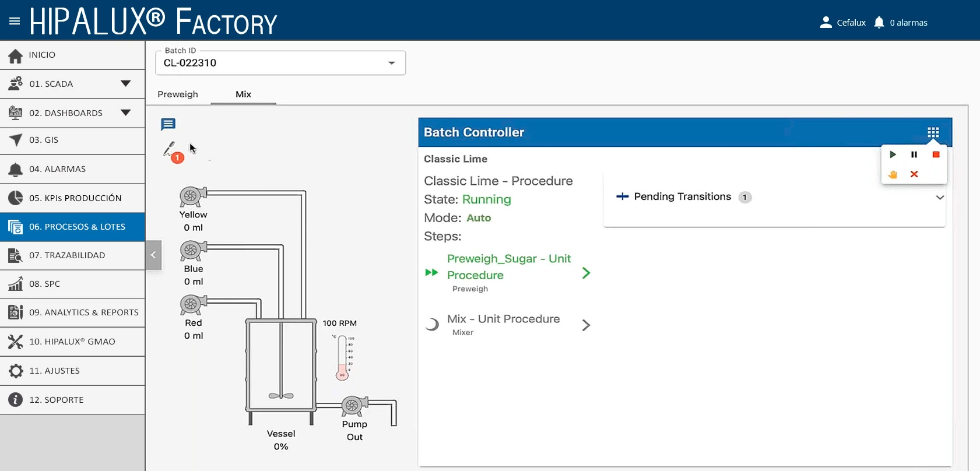Click the thermometer gauge
The width and height of the screenshot is (980, 471).
(x=343, y=357)
